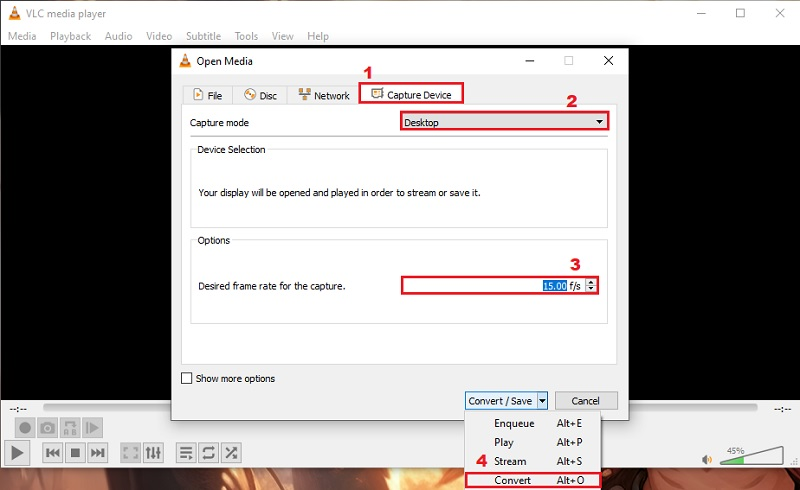This screenshot has height=490, width=800.
Task: Open the Video menu
Action: [159, 36]
